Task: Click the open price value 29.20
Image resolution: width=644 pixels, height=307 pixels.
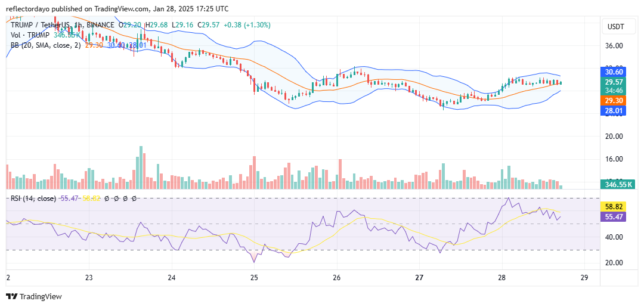Action: pos(134,25)
